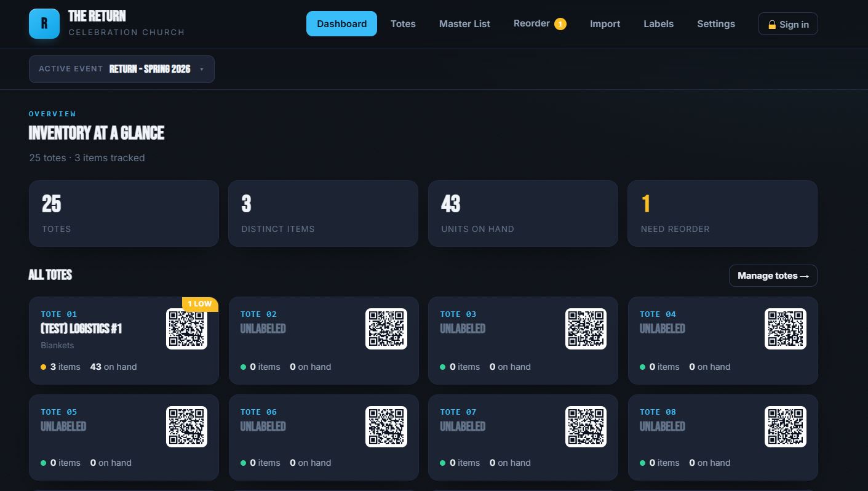Click 'Celebration Church' subtitle text
This screenshot has width=868, height=491.
pos(127,32)
